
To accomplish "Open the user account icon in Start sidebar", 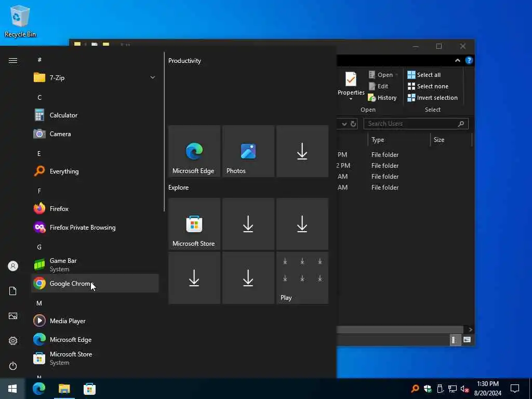I will tap(13, 266).
